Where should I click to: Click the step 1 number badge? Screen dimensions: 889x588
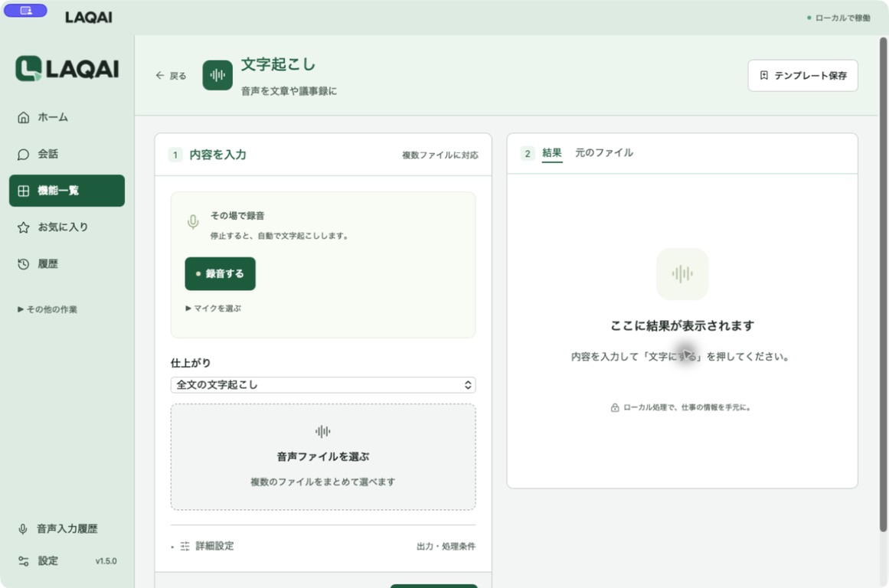[x=175, y=155]
